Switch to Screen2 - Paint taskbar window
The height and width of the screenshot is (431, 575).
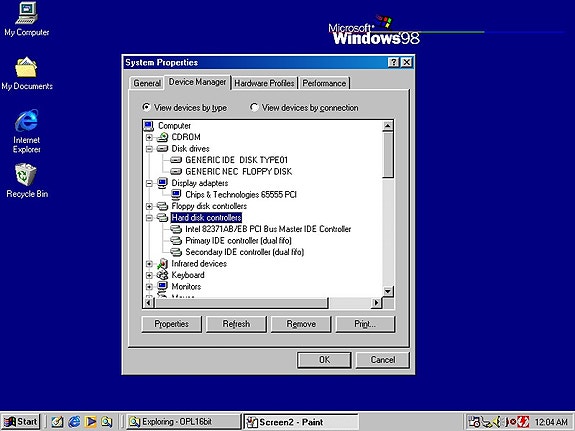click(301, 422)
